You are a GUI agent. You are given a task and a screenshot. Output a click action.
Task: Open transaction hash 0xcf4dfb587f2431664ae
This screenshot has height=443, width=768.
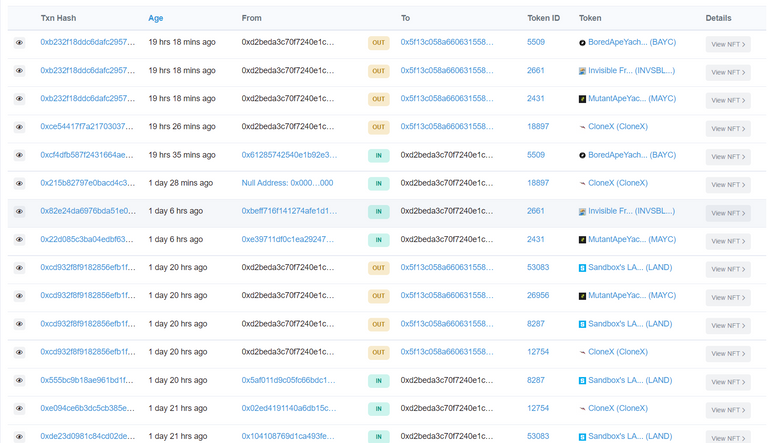(x=87, y=155)
